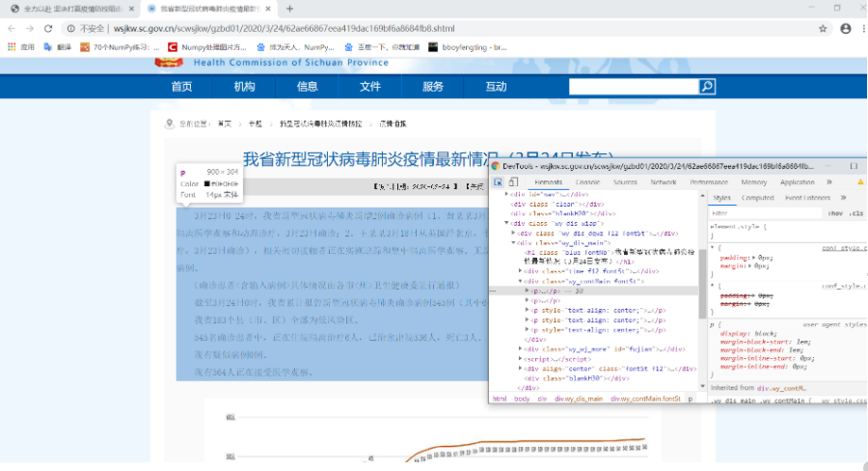The image size is (868, 471).
Task: Open a new browser tab with plus
Action: [289, 9]
